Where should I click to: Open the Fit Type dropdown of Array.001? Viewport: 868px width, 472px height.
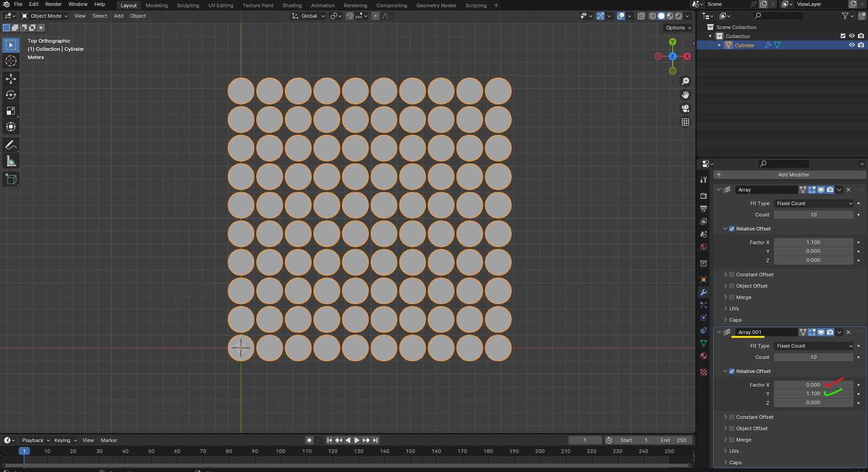coord(813,346)
